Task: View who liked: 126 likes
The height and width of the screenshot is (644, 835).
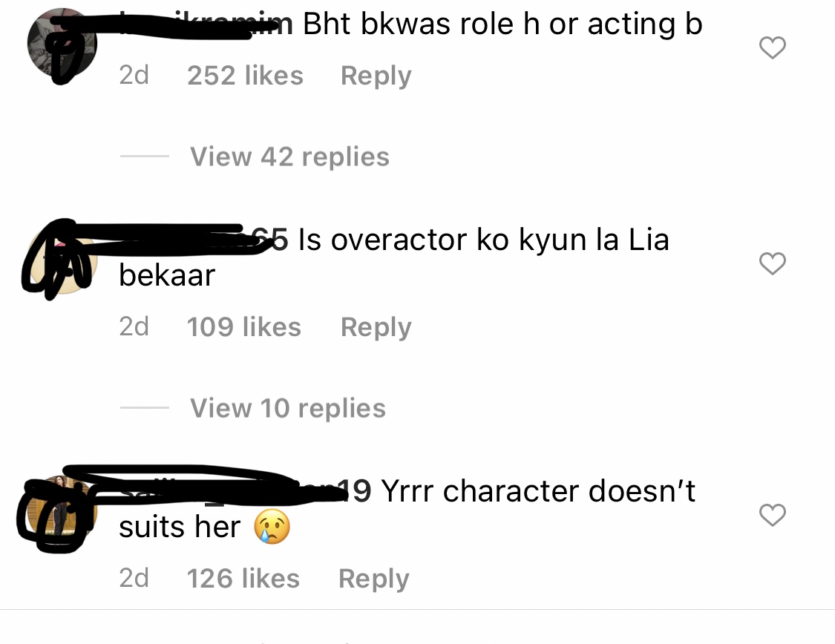Action: tap(243, 579)
